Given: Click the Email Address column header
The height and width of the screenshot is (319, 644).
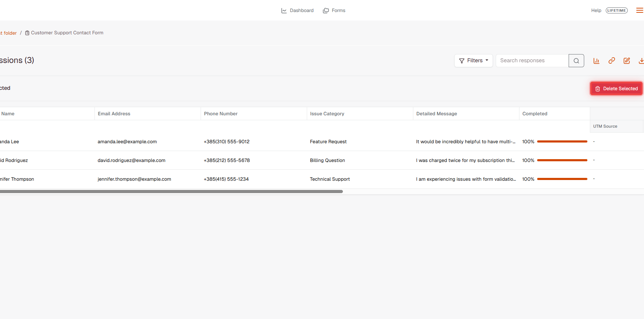Looking at the screenshot, I should [148, 114].
